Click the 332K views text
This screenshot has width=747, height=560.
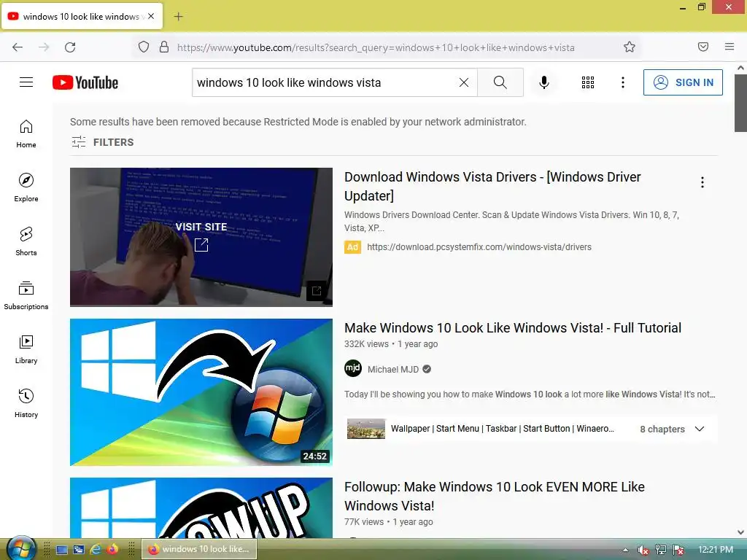click(x=366, y=344)
